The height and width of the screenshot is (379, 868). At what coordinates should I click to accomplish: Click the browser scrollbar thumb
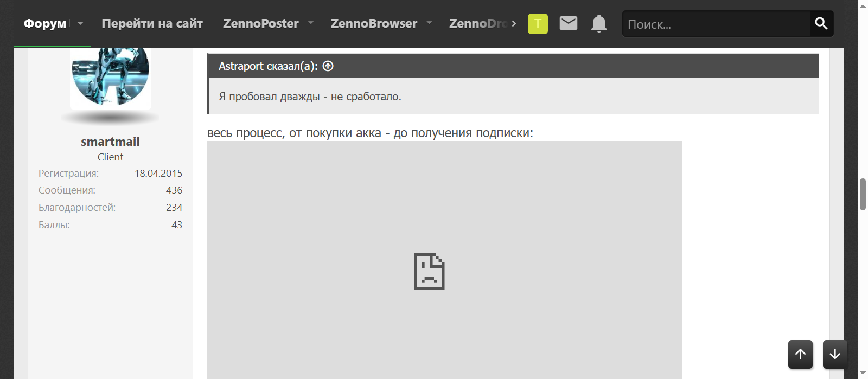click(x=863, y=194)
